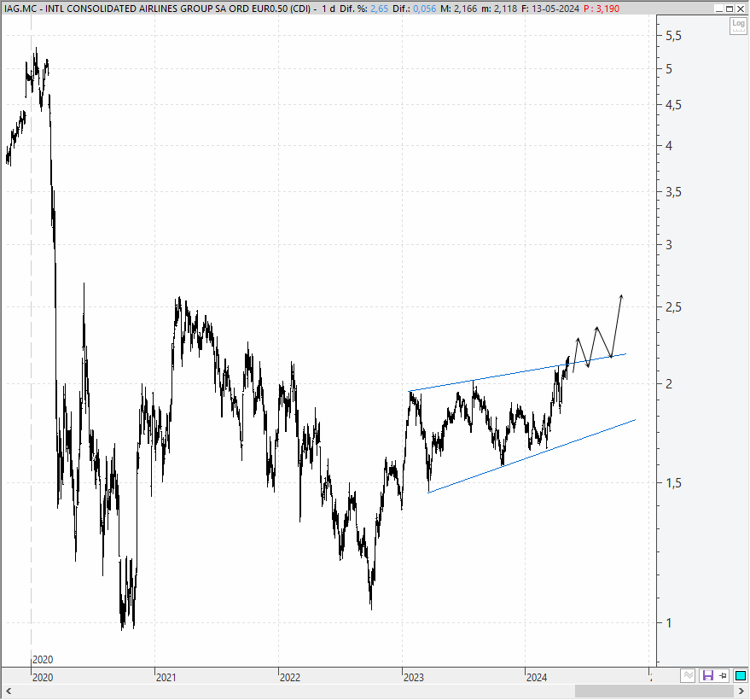750x700 pixels.
Task: Maximize the IAG.MC chart window
Action: tap(730, 9)
